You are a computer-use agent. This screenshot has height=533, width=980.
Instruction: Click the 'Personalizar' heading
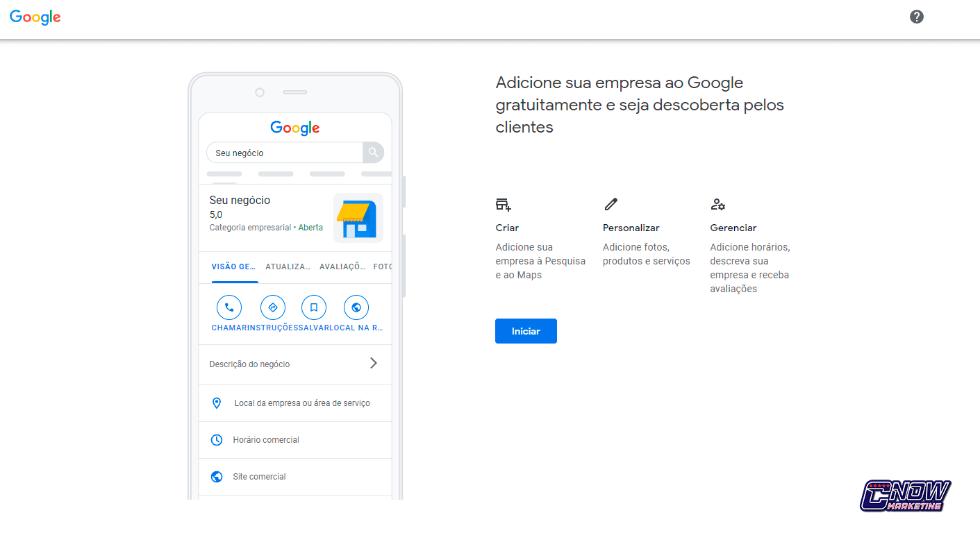click(631, 228)
